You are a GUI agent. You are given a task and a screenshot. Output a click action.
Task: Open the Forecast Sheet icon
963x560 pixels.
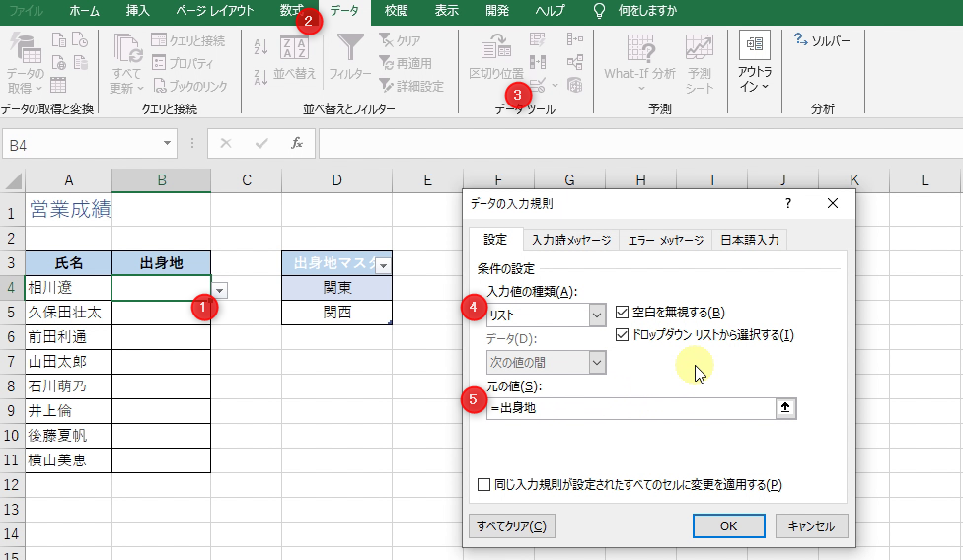coord(700,48)
